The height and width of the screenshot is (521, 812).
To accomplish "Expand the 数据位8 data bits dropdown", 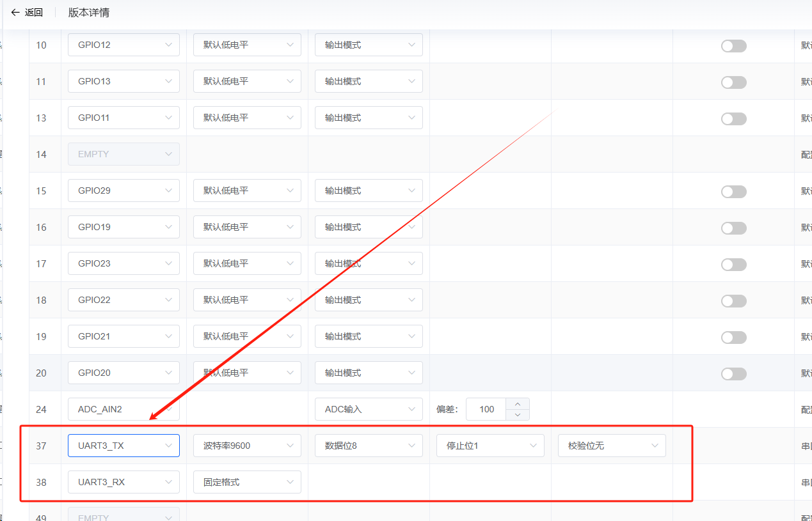I will 369,446.
